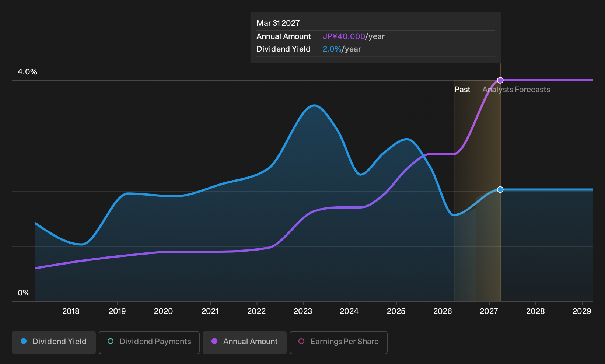Select the blue Dividend Yield data point marker
Image resolution: width=605 pixels, height=364 pixels.
pos(500,189)
